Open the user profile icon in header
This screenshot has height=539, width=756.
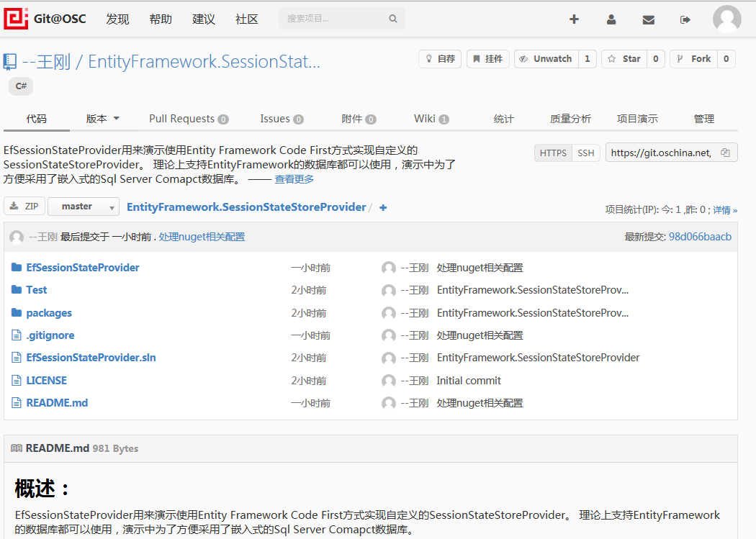click(611, 19)
